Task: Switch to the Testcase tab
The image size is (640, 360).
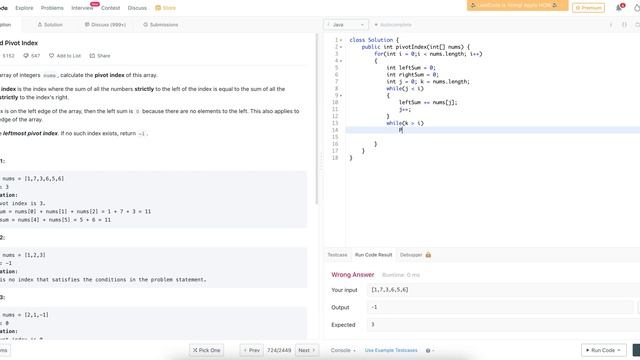Action: pyautogui.click(x=337, y=255)
